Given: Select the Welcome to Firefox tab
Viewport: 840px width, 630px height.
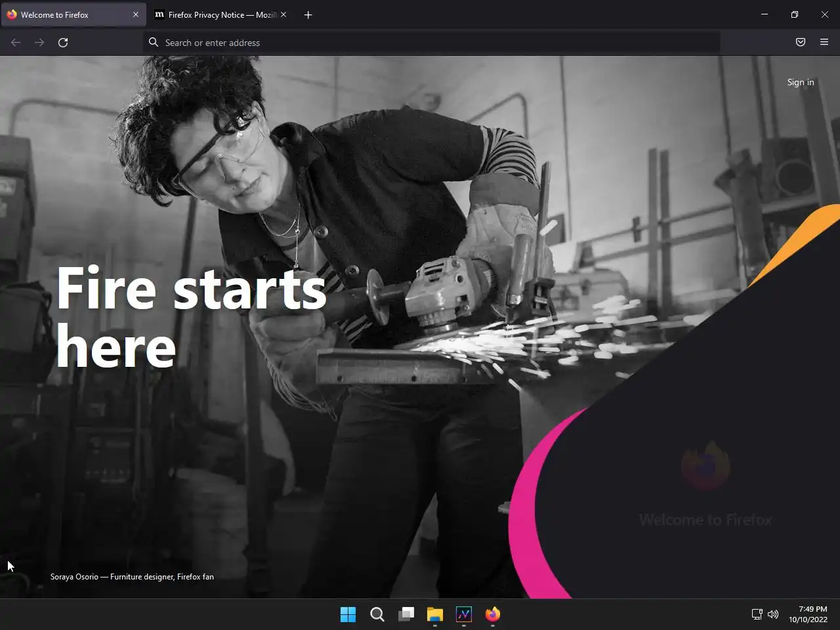Looking at the screenshot, I should click(x=73, y=14).
